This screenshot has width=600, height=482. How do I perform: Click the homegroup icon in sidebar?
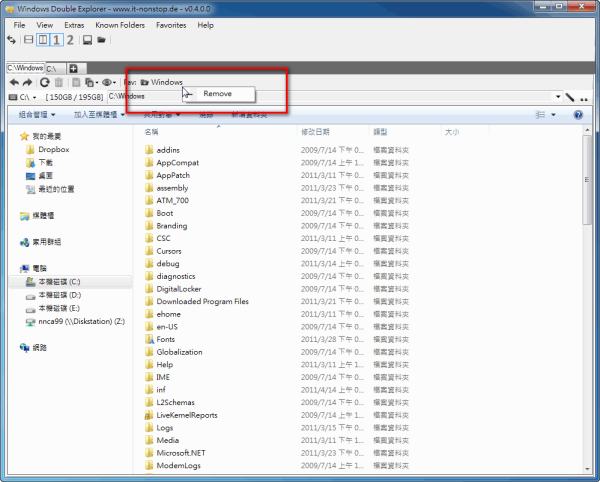[x=24, y=242]
